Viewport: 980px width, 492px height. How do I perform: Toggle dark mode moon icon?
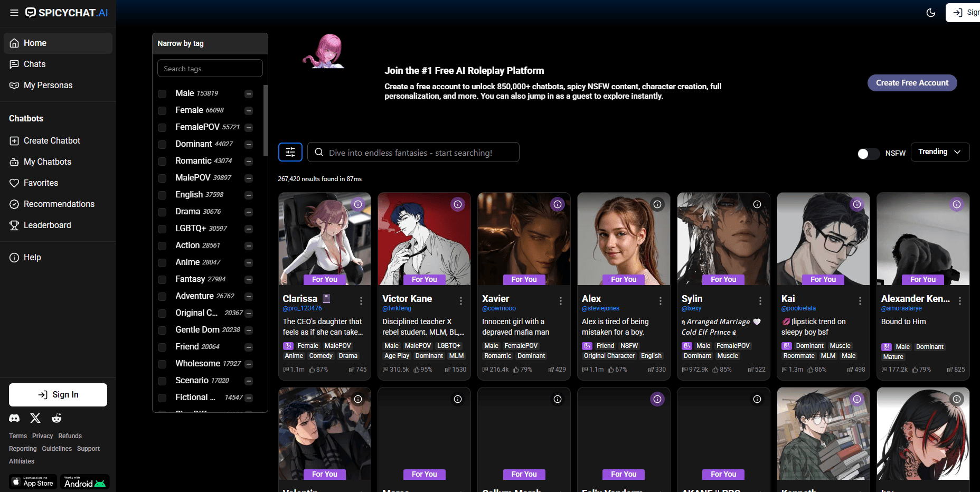point(931,13)
